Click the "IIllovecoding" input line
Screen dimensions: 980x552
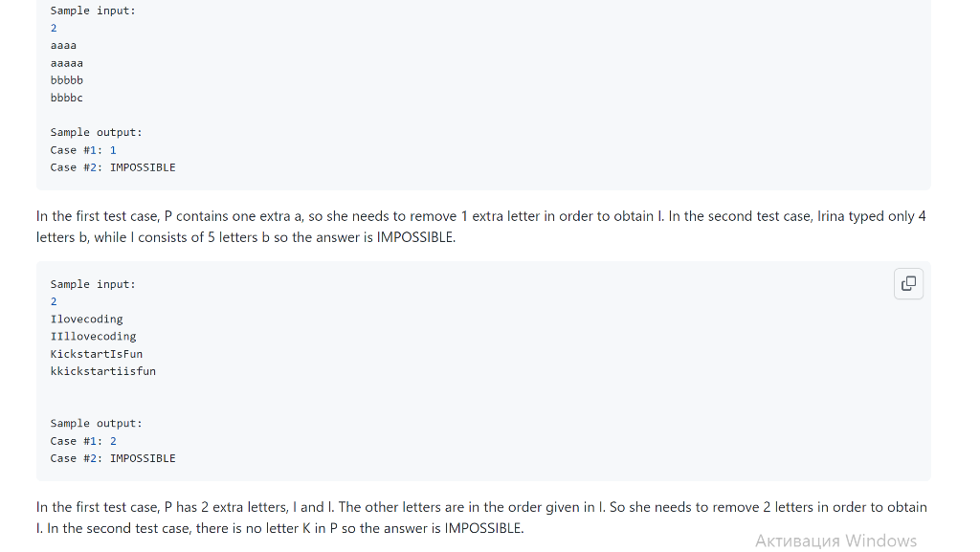click(x=93, y=337)
